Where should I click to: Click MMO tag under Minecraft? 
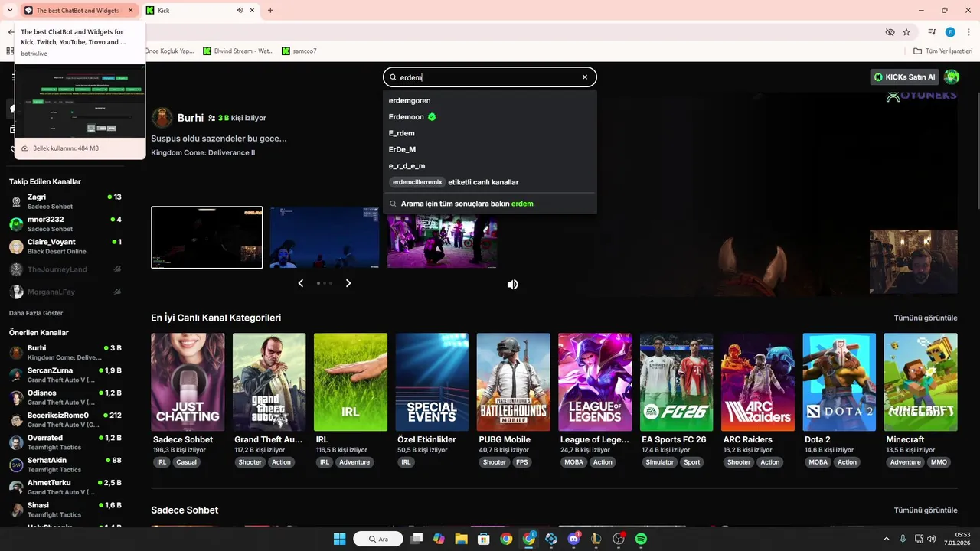(x=939, y=462)
